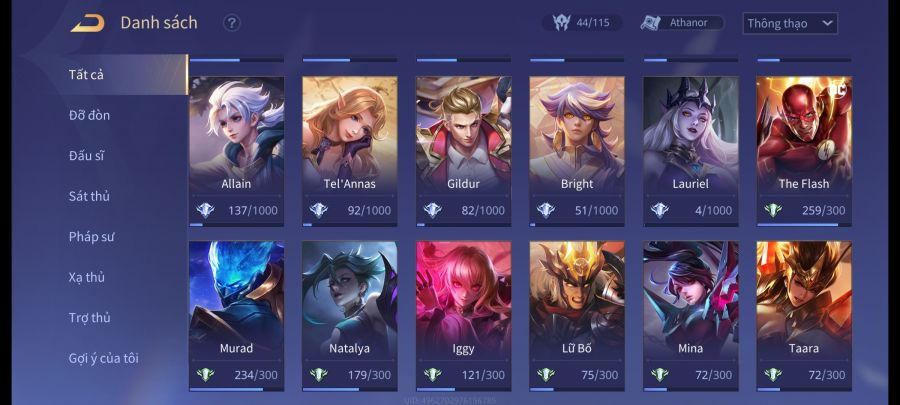Open the question mark help icon

pyautogui.click(x=231, y=23)
